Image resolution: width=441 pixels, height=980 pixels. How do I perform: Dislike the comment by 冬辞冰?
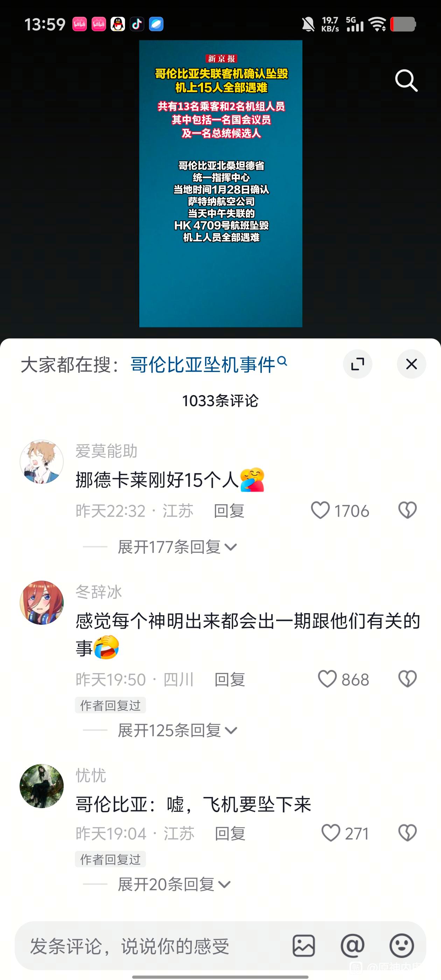tap(407, 679)
